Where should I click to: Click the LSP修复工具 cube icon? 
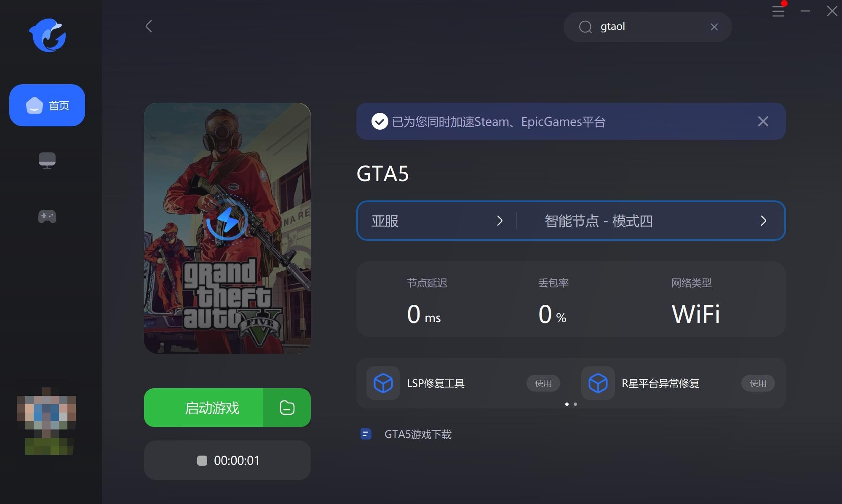point(383,383)
